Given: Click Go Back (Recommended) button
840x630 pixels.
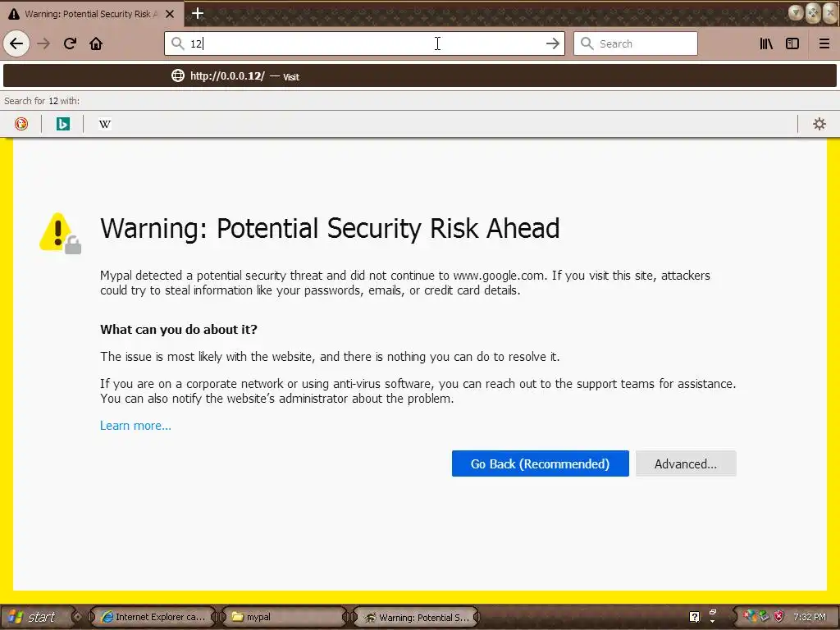Looking at the screenshot, I should pyautogui.click(x=540, y=463).
